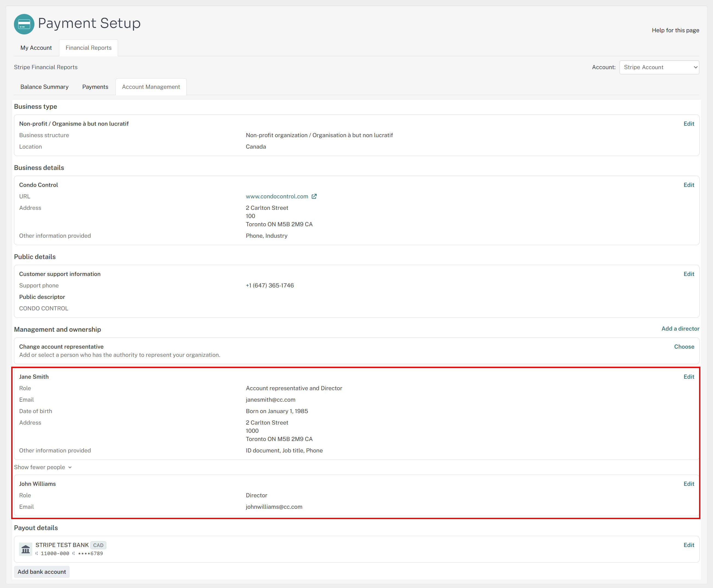Click the support phone number +1 (647) 365-1746

(x=270, y=286)
